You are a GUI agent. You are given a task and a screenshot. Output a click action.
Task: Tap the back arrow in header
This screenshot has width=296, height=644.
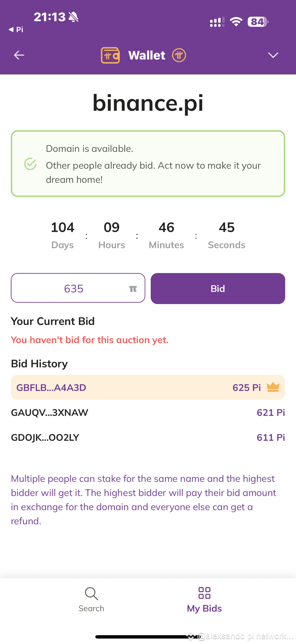[x=19, y=55]
